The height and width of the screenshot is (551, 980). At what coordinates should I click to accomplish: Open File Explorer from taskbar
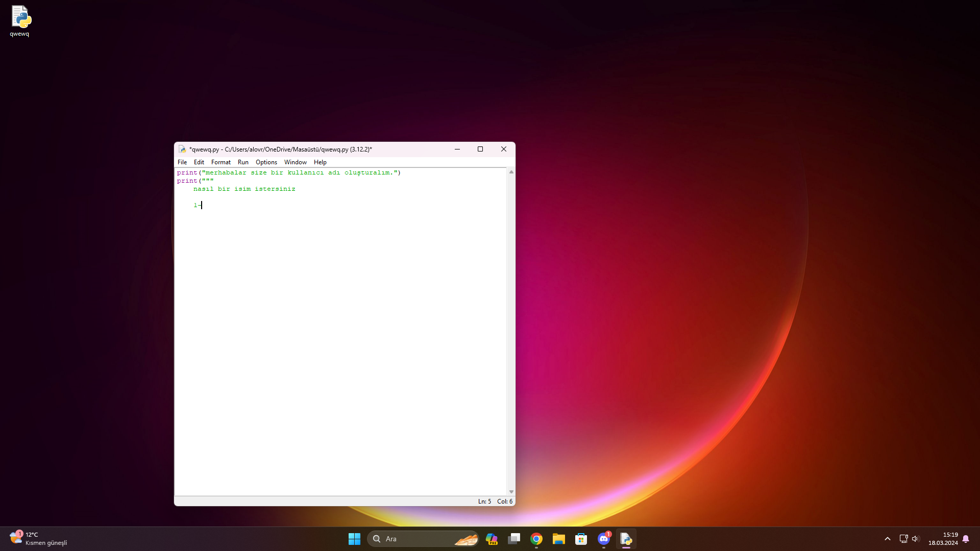coord(558,539)
